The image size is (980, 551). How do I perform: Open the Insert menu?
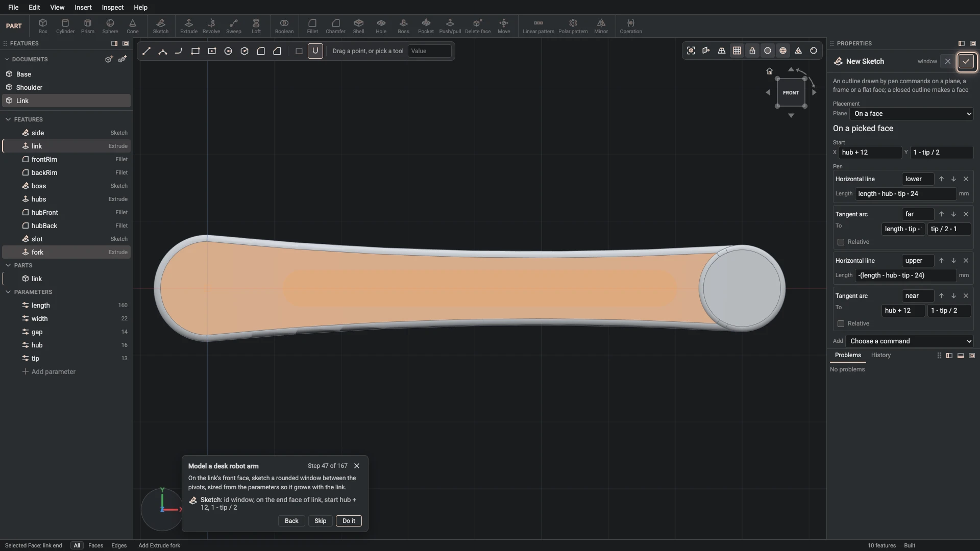[83, 7]
